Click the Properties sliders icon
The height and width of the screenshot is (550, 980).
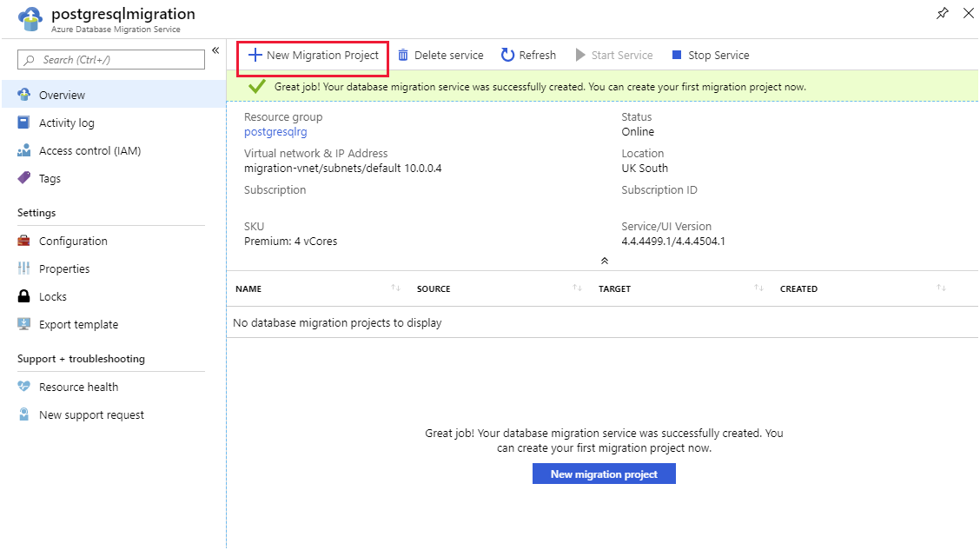(23, 268)
